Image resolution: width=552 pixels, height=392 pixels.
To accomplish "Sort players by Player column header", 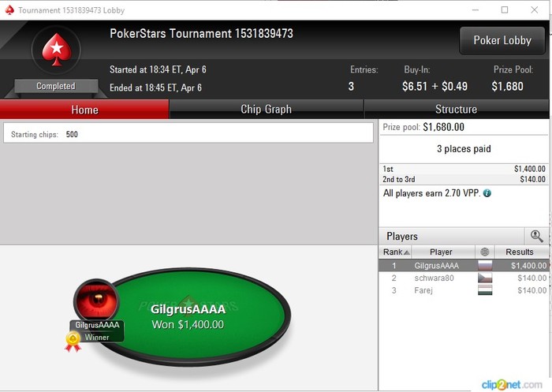I will pos(441,252).
